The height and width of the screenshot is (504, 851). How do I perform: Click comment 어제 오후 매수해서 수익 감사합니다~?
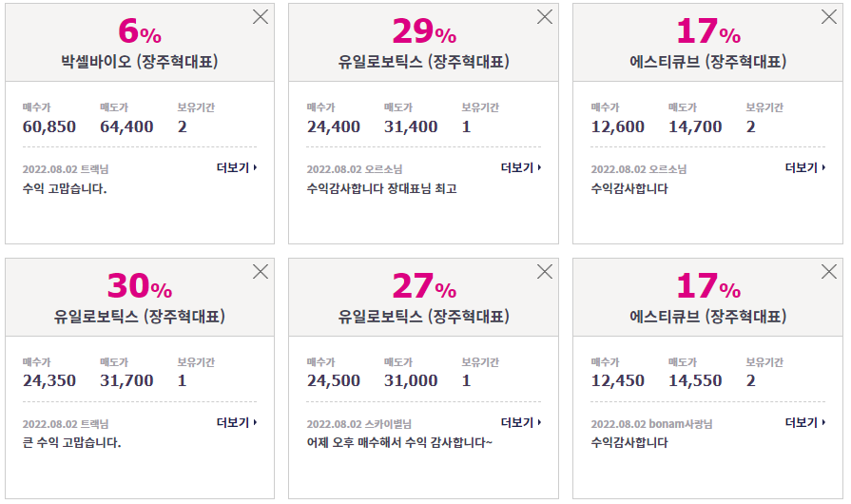click(399, 443)
